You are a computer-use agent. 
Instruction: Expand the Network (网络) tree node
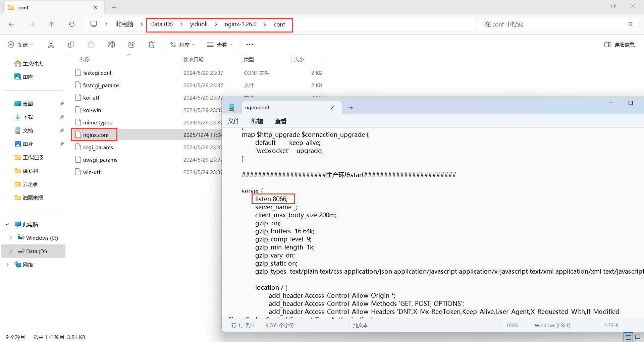point(7,265)
